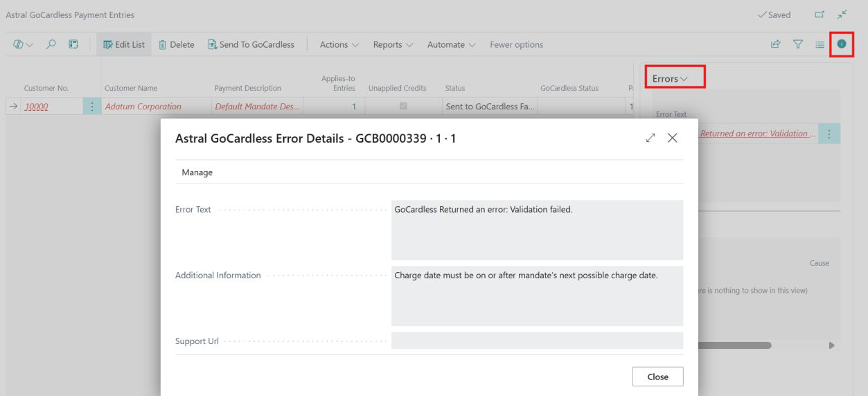Viewport: 868px width, 396px height.
Task: Open the Actions dropdown menu
Action: click(x=339, y=44)
